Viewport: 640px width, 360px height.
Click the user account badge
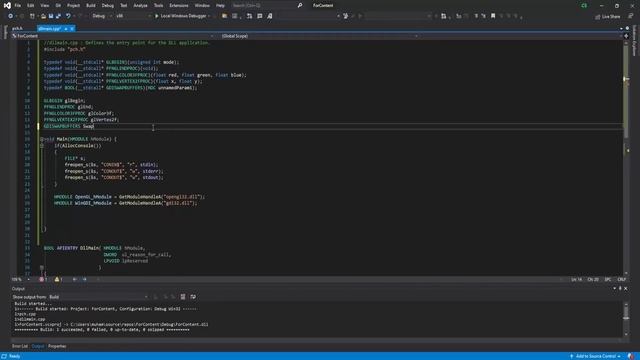(x=584, y=6)
